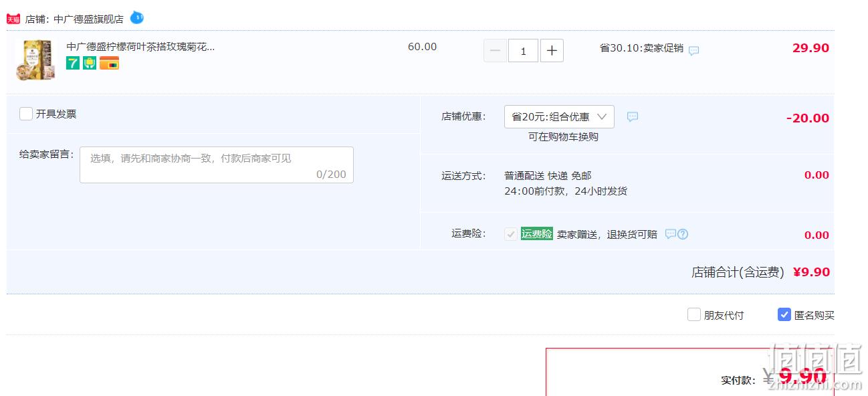The image size is (868, 396).
Task: Click the question mark help icon for 运费险
Action: pyautogui.click(x=683, y=234)
